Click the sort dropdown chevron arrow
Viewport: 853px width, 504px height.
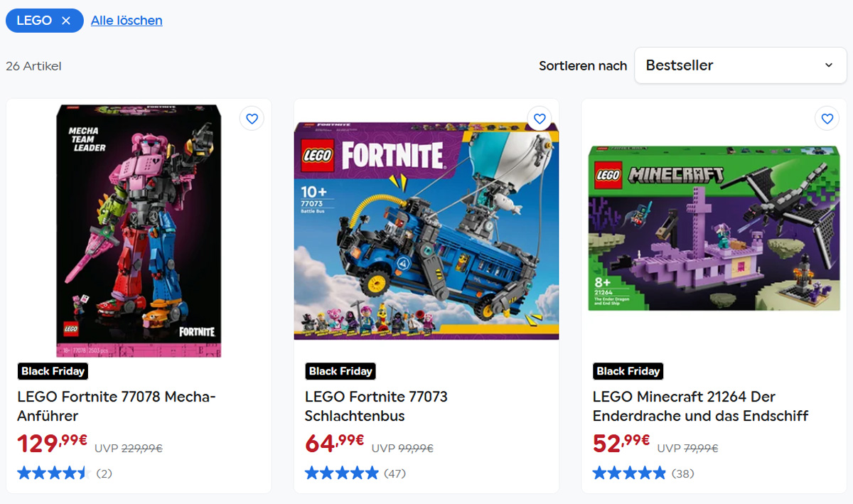click(x=828, y=65)
